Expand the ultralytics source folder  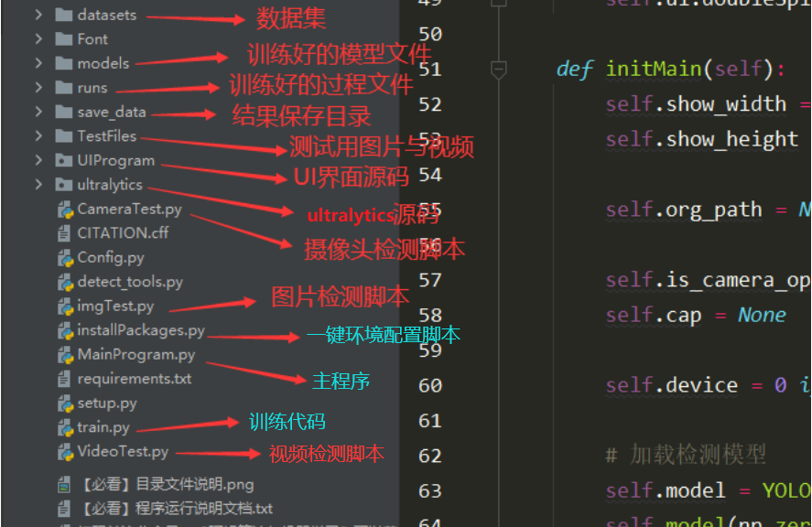point(37,184)
